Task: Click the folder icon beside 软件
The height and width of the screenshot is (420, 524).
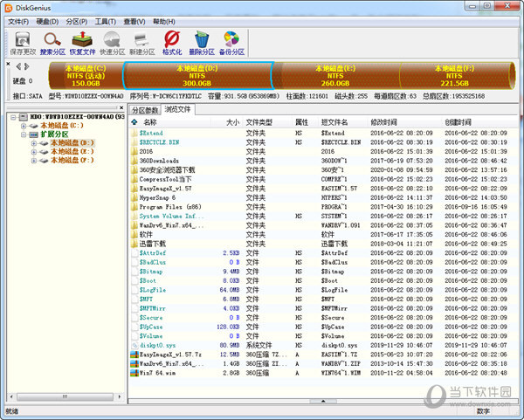Action: point(134,235)
